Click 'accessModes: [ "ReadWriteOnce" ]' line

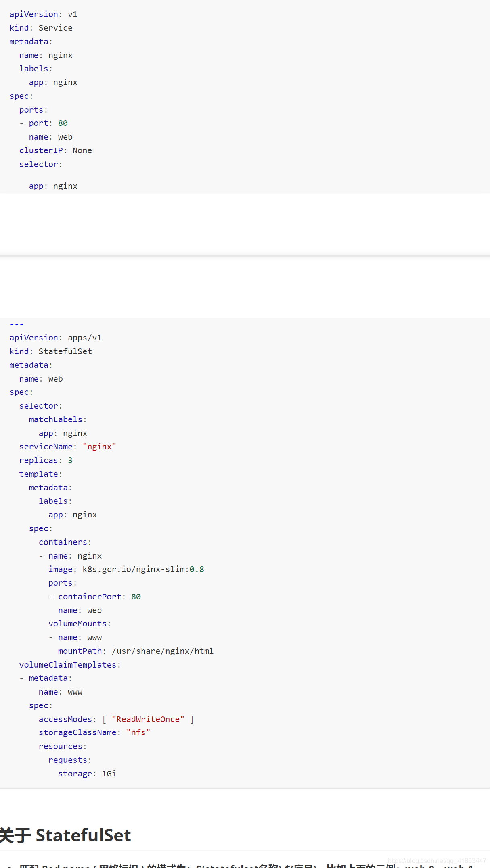coord(116,719)
